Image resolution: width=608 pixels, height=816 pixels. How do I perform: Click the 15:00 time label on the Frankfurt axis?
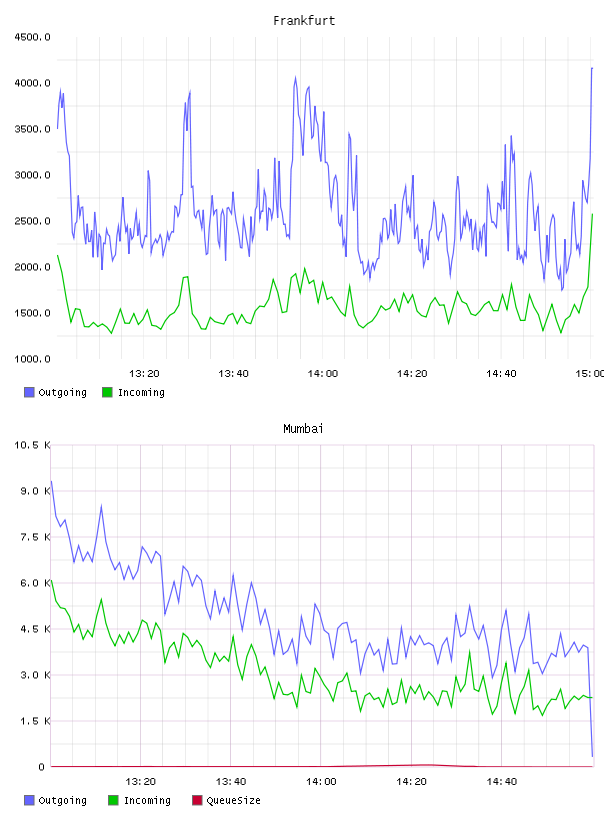click(x=590, y=374)
